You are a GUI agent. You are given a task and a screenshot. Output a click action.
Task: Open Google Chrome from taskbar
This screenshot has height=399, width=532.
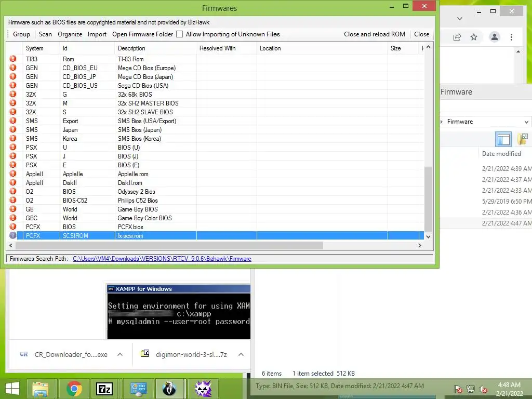click(74, 389)
